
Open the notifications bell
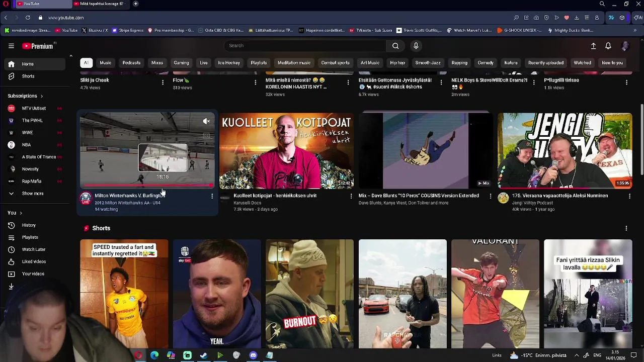[x=608, y=46]
